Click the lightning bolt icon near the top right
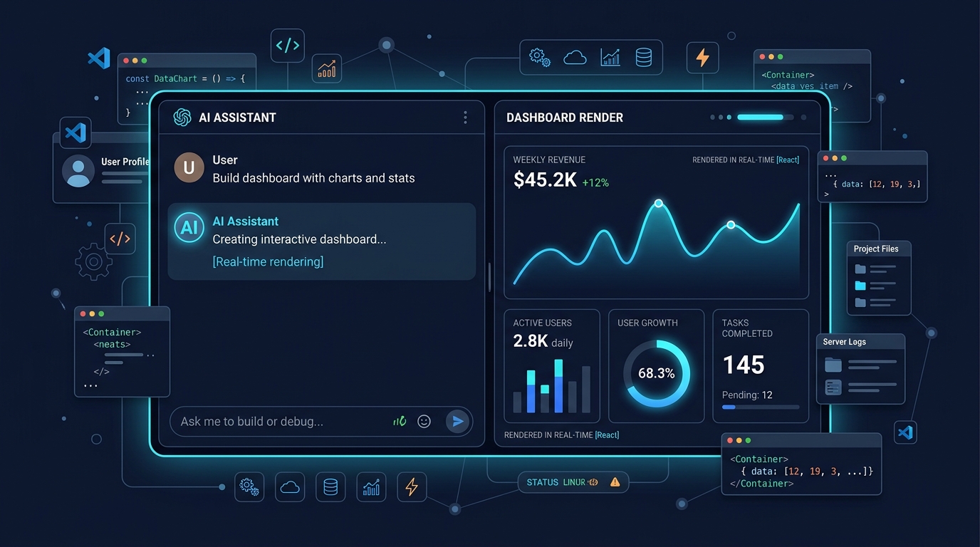980x547 pixels. click(x=702, y=58)
